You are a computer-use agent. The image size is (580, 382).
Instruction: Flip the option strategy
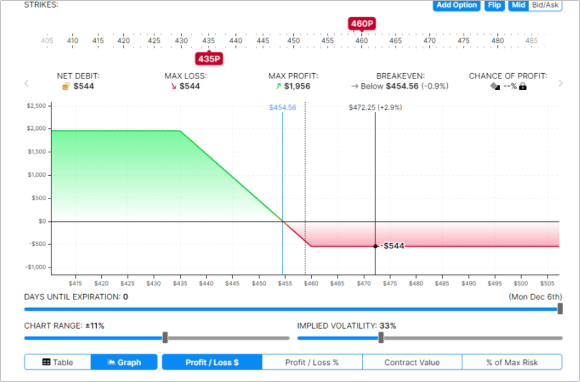point(494,5)
